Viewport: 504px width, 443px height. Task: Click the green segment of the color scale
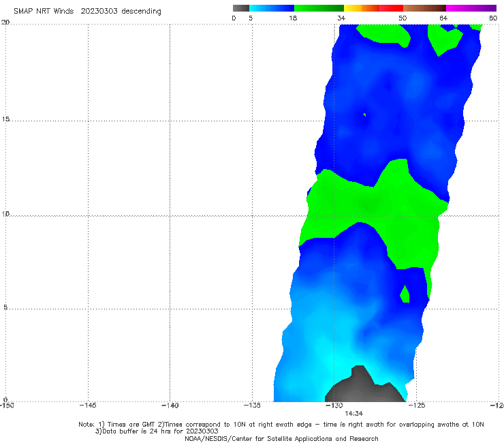pos(319,8)
